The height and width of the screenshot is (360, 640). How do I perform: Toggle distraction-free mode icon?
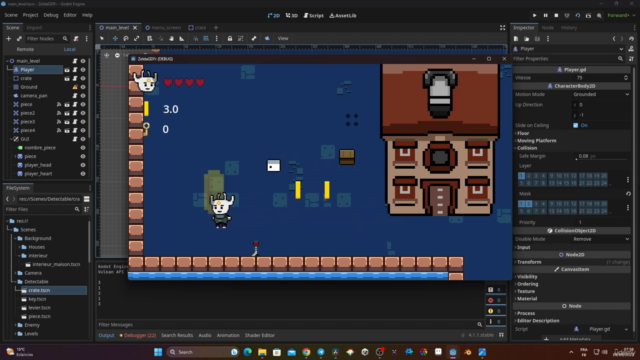(502, 28)
